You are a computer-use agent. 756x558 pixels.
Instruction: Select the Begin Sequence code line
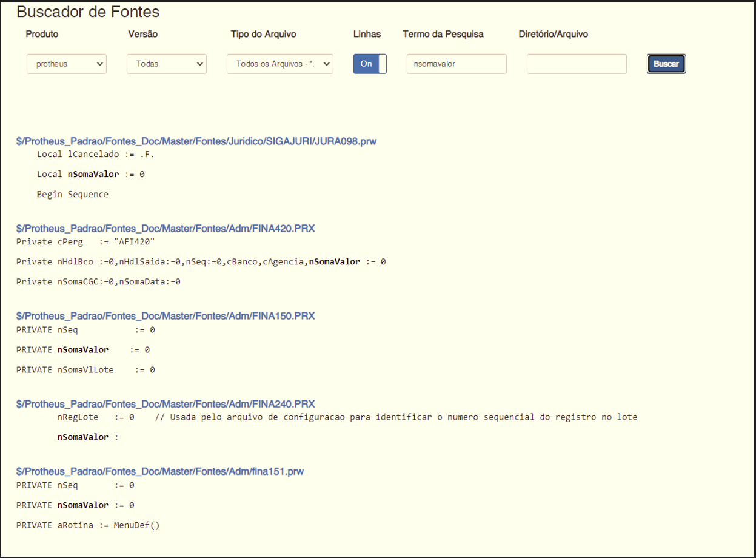(x=72, y=195)
